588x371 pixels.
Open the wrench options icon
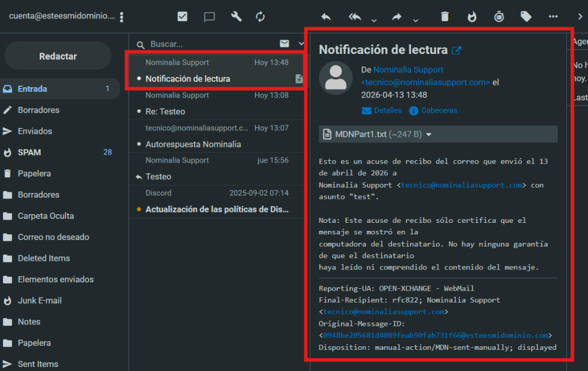(x=236, y=17)
